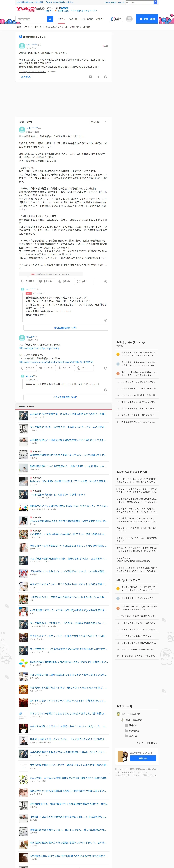Select 消費者問題 in category tree
This screenshot has width=174, height=868.
tap(134, 731)
